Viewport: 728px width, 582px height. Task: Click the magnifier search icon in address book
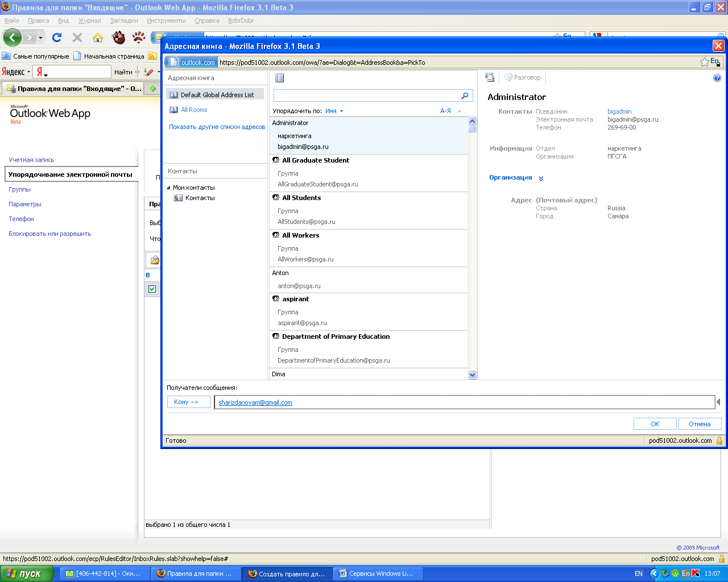[465, 95]
